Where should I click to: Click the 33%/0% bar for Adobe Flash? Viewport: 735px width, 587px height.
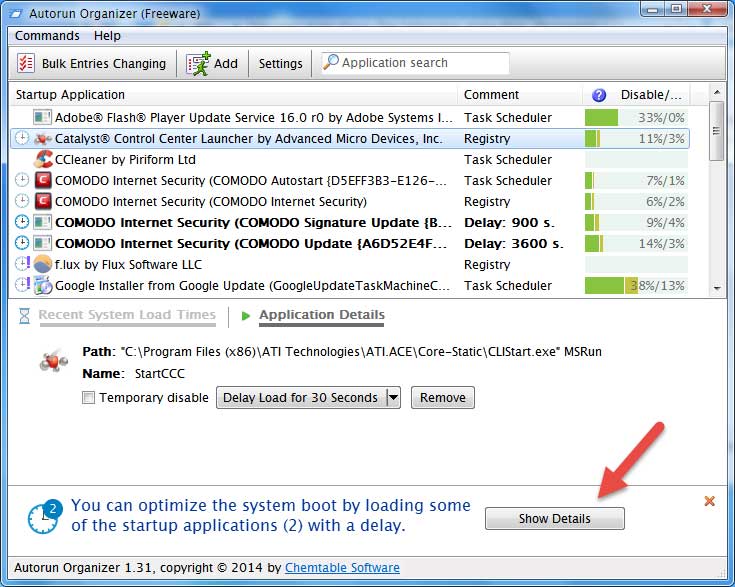pyautogui.click(x=636, y=118)
